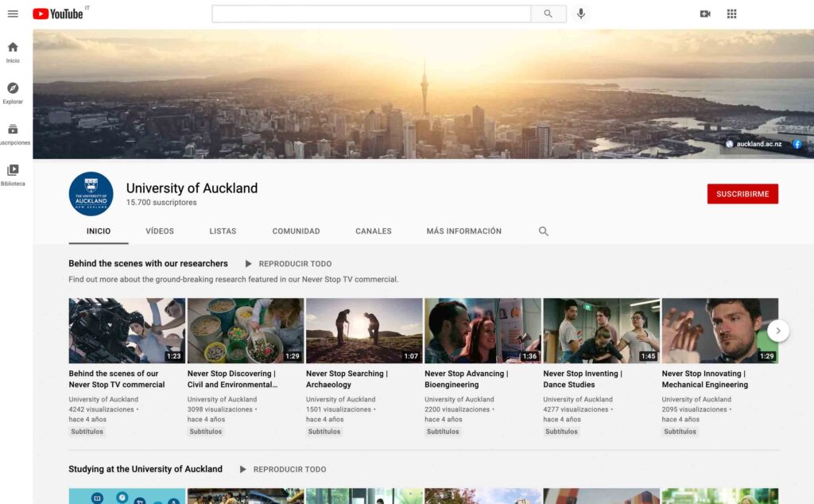Open the Facebook link on the banner

click(797, 145)
